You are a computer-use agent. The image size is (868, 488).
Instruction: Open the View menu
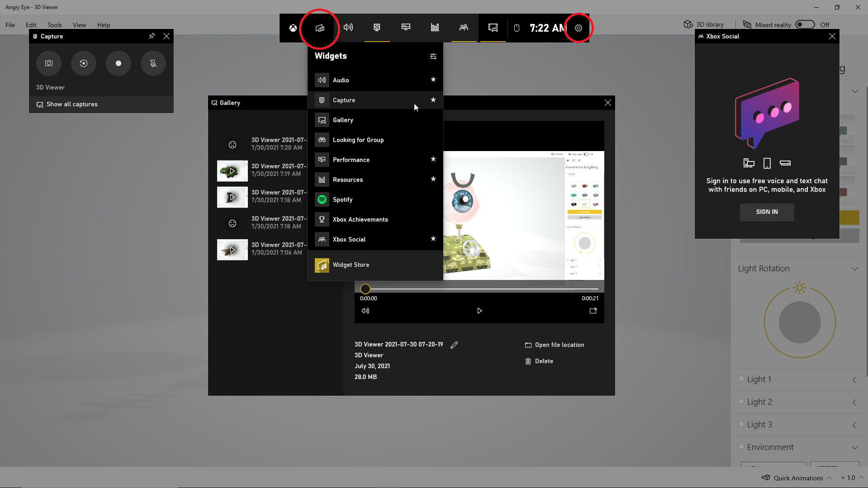click(79, 25)
